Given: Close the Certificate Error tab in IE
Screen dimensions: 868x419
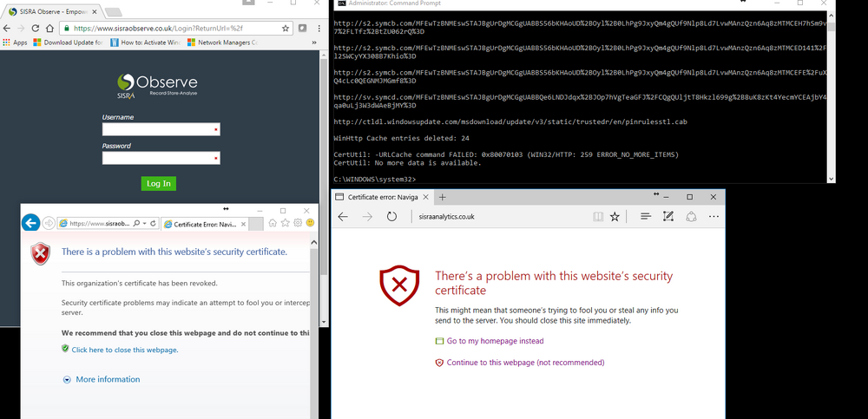Looking at the screenshot, I should tap(243, 224).
